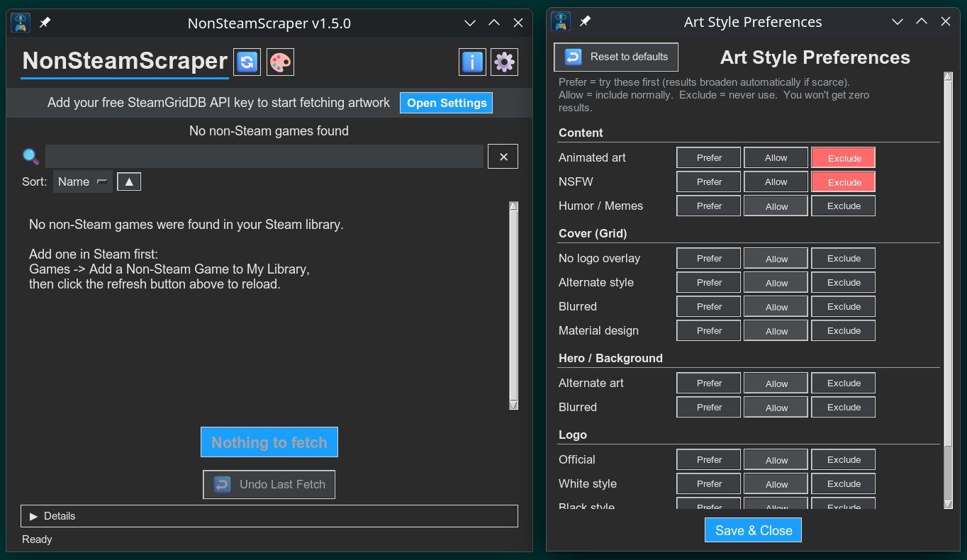Open the blue info icon

click(472, 62)
